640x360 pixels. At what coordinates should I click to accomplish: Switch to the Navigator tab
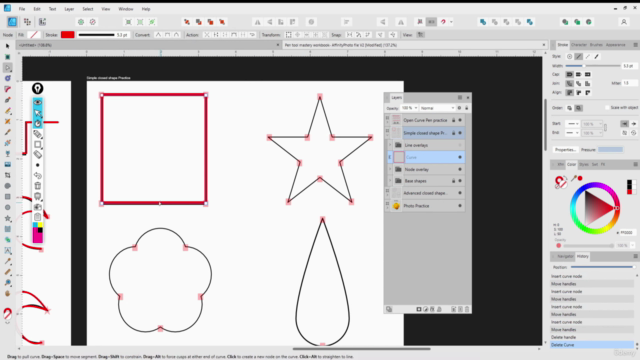point(565,256)
